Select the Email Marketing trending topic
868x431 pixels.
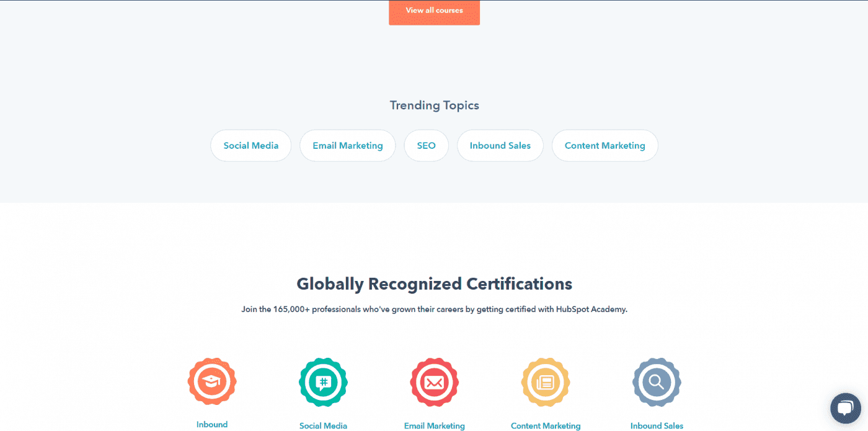348,146
